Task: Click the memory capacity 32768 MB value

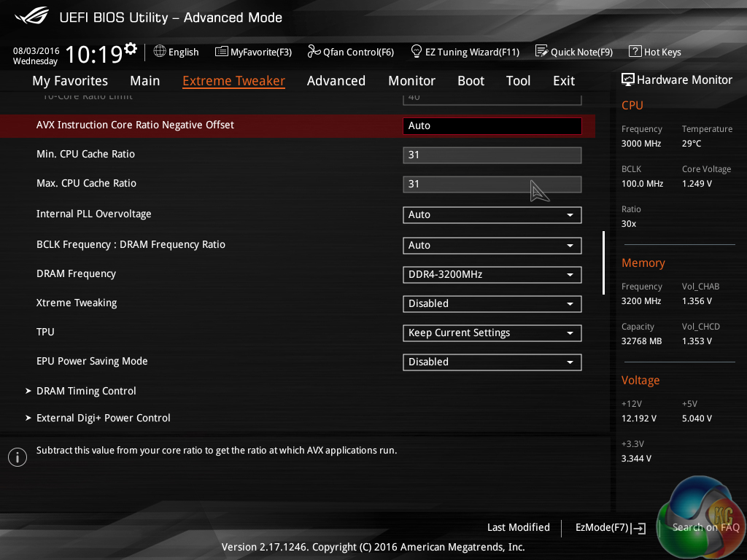Action: pos(642,341)
